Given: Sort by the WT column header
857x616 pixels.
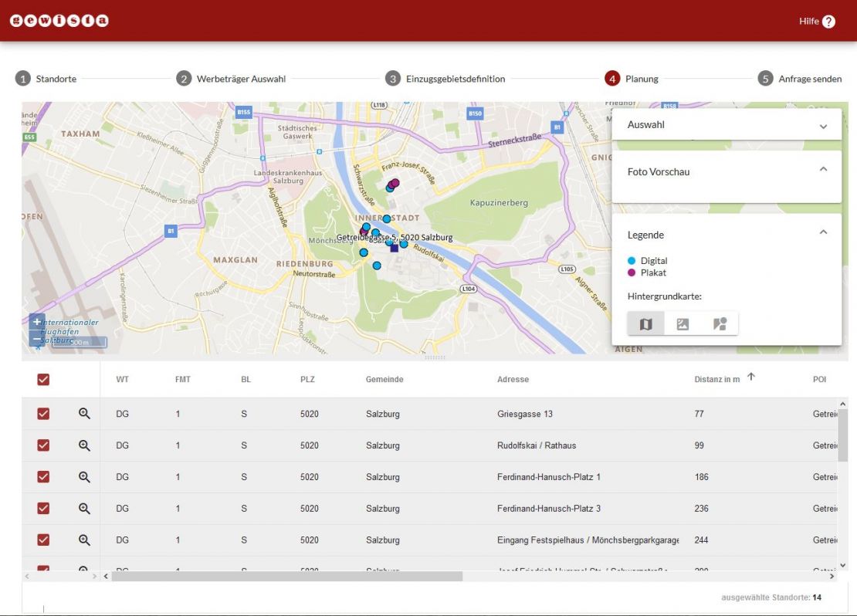Looking at the screenshot, I should pos(123,379).
